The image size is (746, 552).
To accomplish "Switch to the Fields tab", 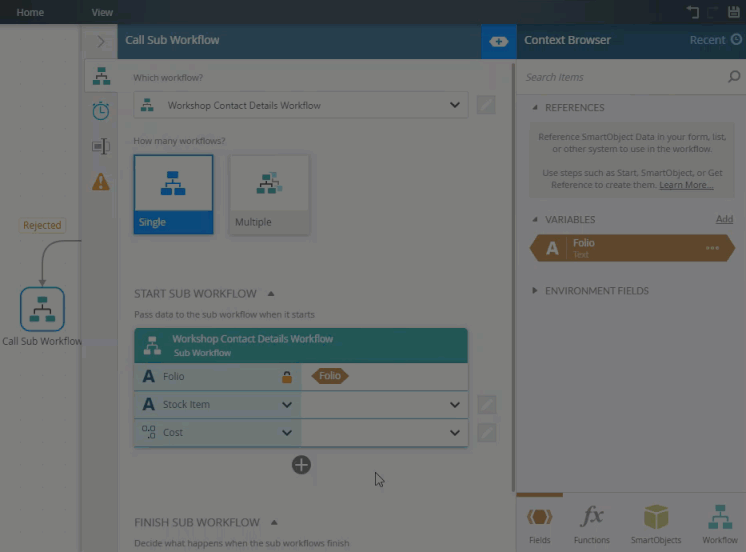I will point(540,524).
